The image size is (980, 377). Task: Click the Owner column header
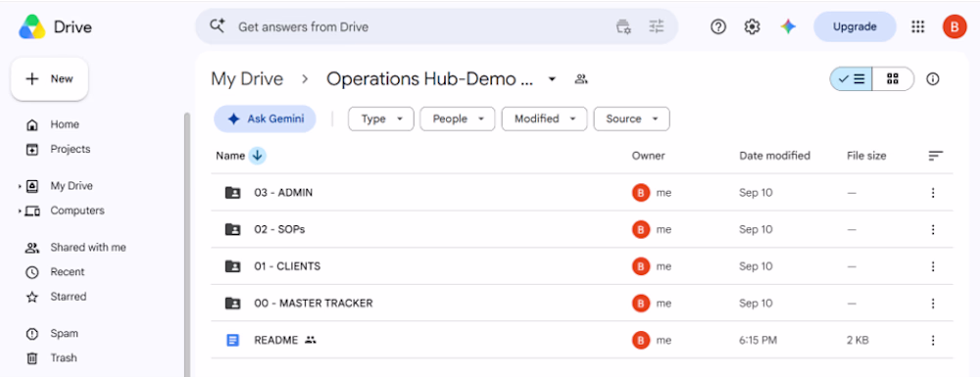click(648, 156)
